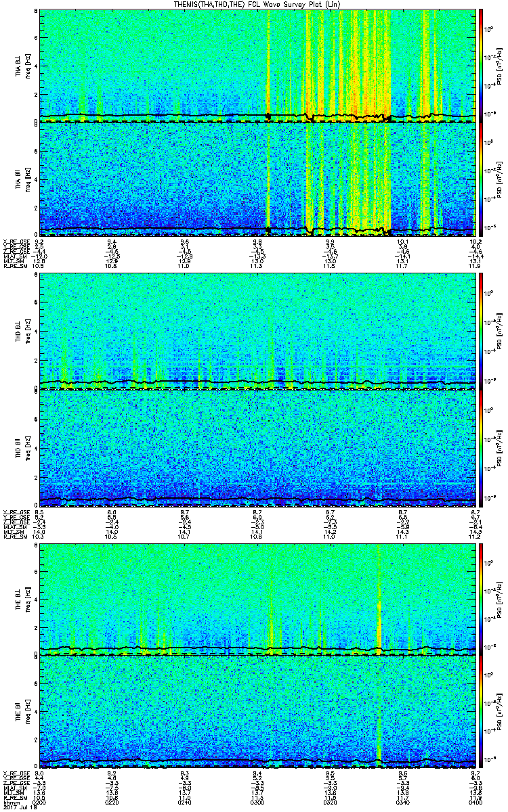Viewport: 508px width, 812px height.
Task: Click the THA B⊥ spectrogram panel
Action: pyautogui.click(x=257, y=66)
